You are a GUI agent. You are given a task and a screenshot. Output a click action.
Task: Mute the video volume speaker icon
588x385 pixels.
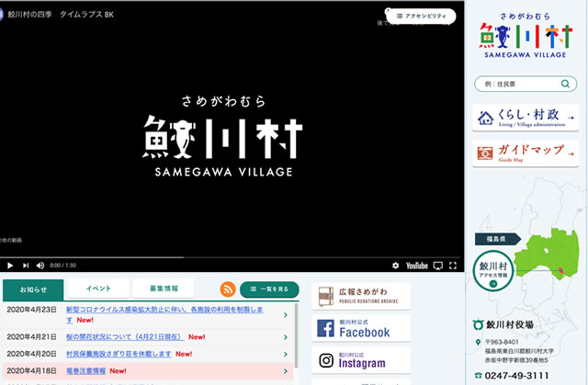click(x=40, y=266)
